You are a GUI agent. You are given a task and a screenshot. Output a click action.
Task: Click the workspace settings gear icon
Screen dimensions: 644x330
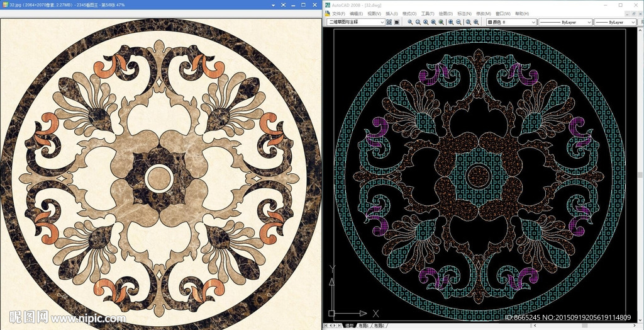389,22
